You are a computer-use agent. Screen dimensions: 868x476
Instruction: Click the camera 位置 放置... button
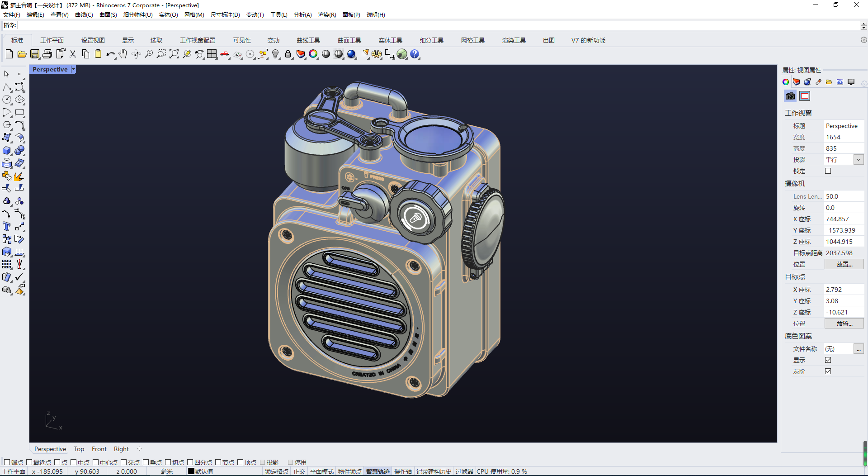(844, 264)
